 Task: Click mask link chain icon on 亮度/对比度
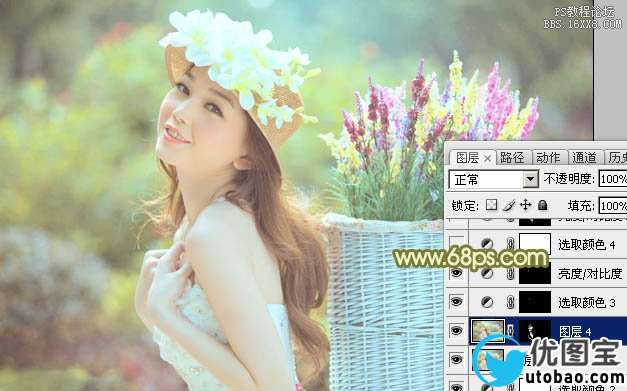click(x=510, y=273)
